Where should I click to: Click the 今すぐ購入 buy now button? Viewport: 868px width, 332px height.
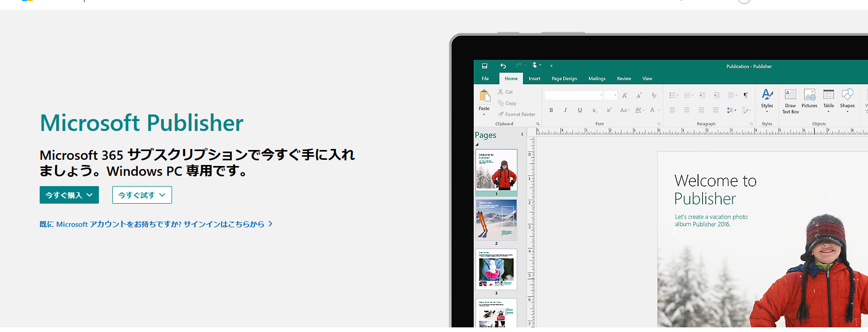point(69,195)
